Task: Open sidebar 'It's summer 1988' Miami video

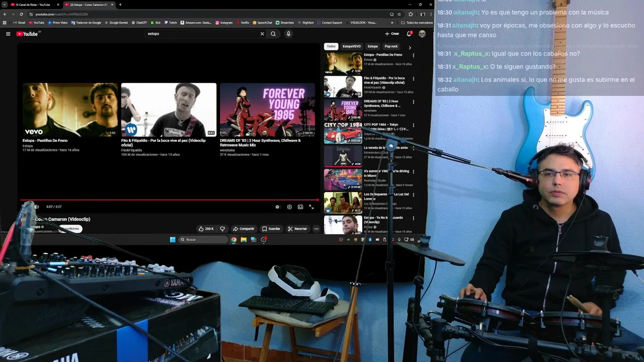Action: pyautogui.click(x=343, y=179)
